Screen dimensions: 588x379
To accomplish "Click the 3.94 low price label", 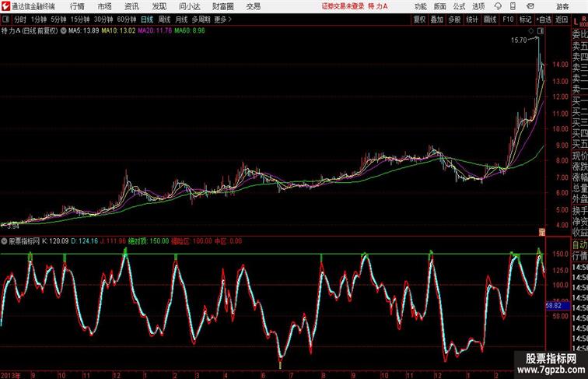I will [x=13, y=226].
